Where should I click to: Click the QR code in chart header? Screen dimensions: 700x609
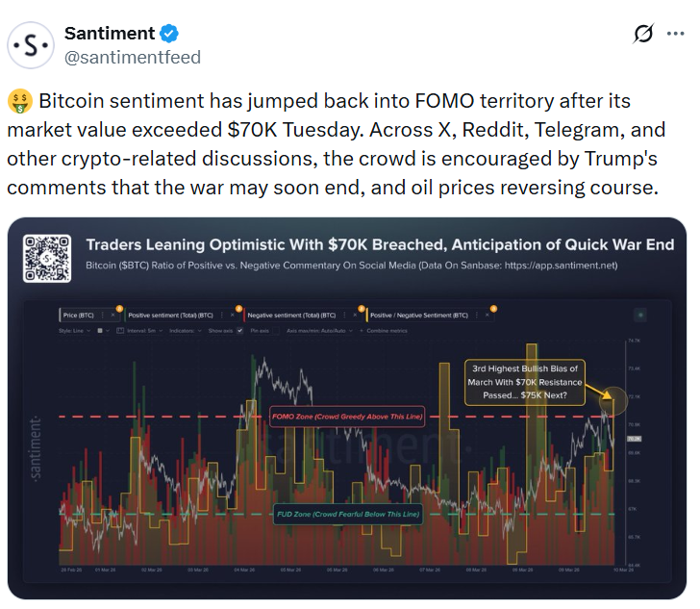(47, 253)
